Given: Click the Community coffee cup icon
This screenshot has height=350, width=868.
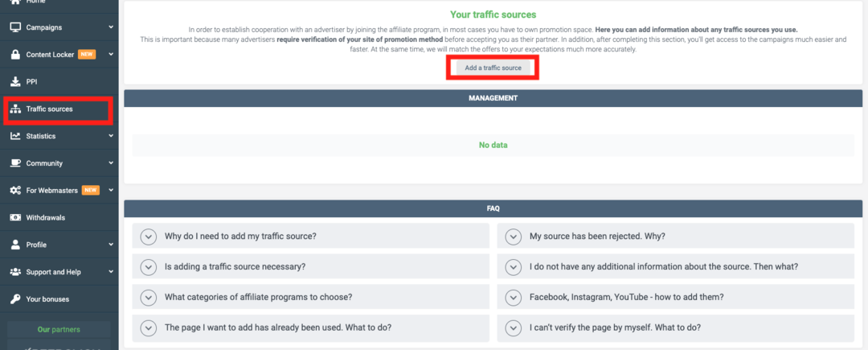Looking at the screenshot, I should [x=15, y=163].
